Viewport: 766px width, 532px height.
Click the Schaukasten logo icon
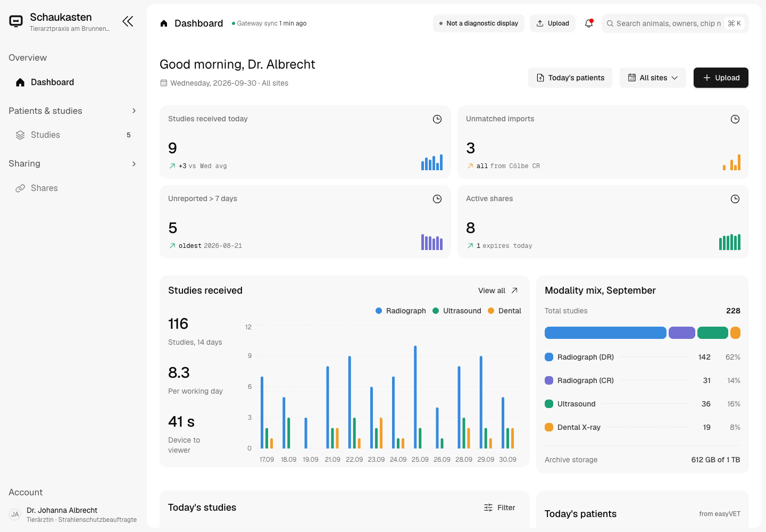[x=16, y=21]
